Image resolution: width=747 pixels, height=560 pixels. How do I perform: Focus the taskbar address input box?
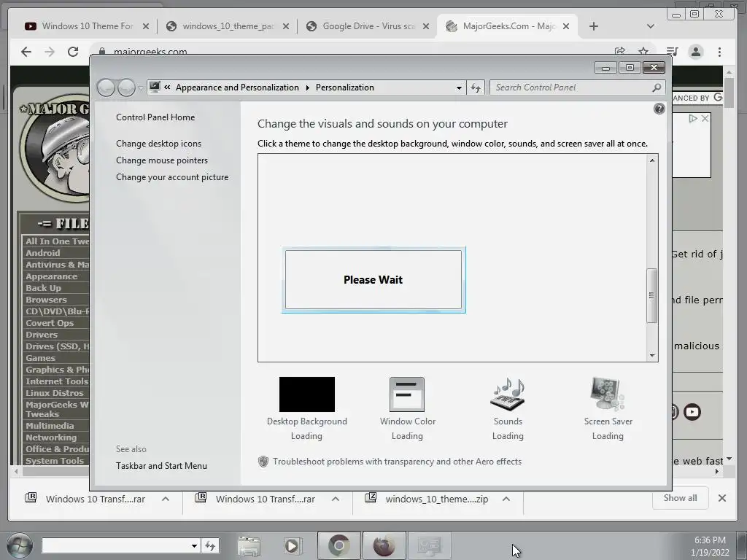click(116, 545)
